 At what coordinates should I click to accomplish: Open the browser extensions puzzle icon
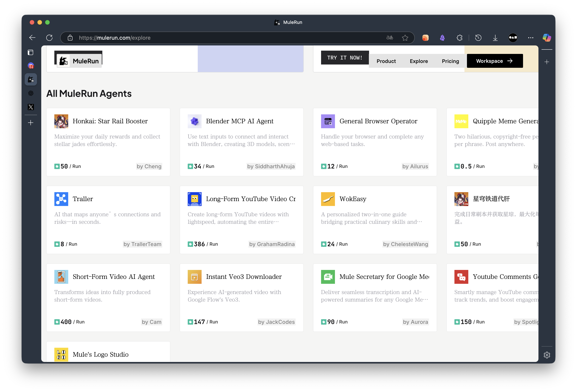pos(460,38)
